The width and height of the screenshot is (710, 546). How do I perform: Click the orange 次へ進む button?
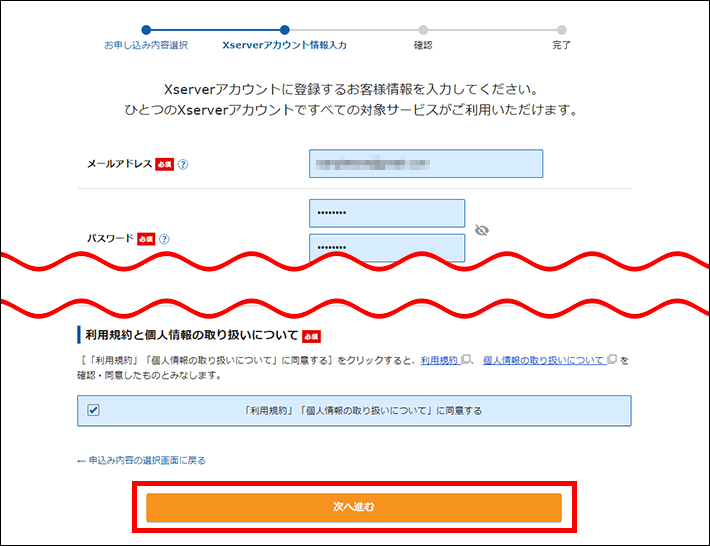(x=354, y=507)
